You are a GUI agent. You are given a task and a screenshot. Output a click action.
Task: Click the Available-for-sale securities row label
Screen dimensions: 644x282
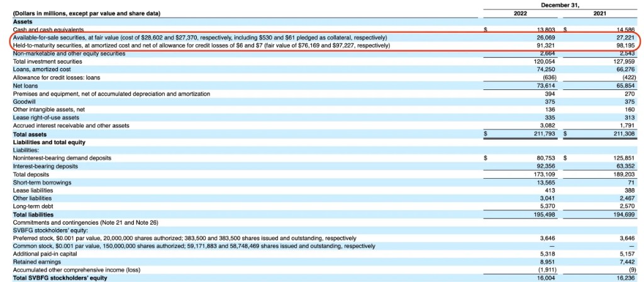pos(200,38)
